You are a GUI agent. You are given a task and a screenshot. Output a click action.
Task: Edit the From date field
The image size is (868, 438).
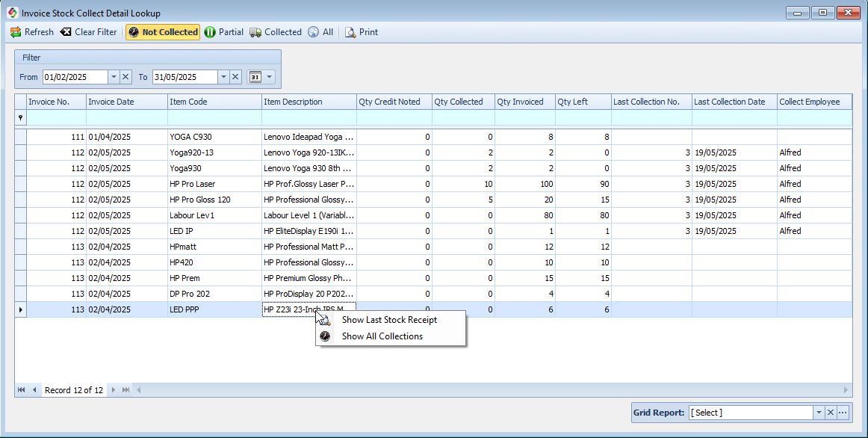75,77
